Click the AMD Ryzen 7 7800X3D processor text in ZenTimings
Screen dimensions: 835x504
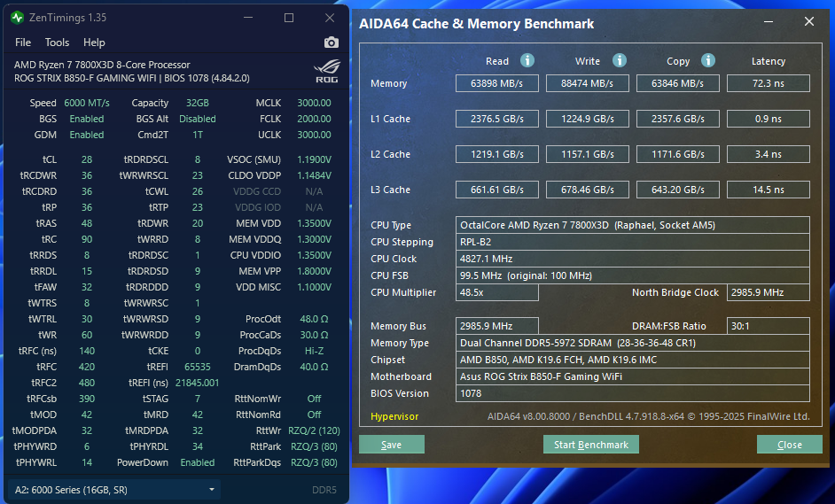pyautogui.click(x=102, y=65)
